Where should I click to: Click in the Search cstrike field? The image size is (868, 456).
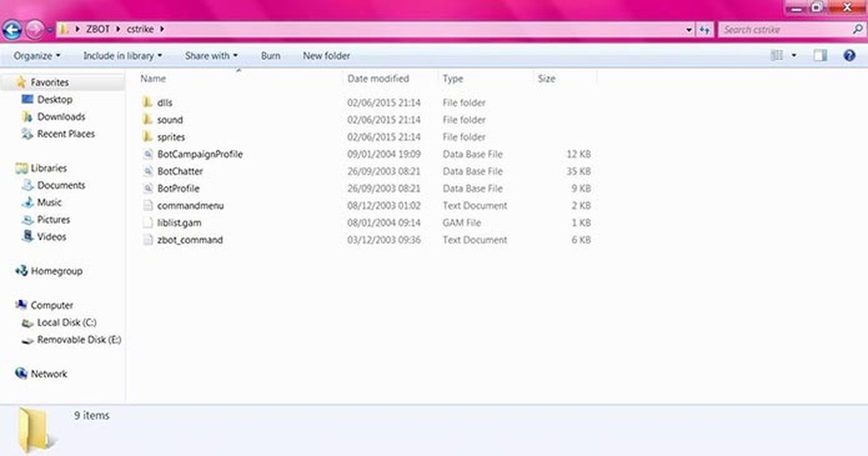pyautogui.click(x=785, y=30)
